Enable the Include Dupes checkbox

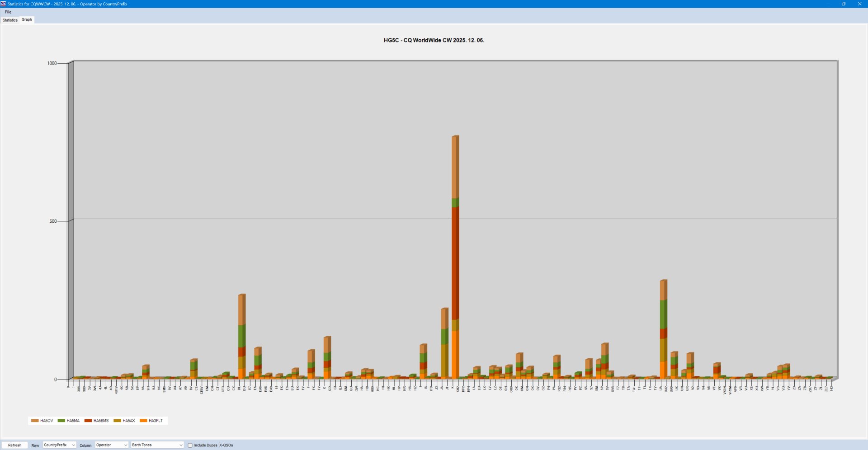pos(190,445)
